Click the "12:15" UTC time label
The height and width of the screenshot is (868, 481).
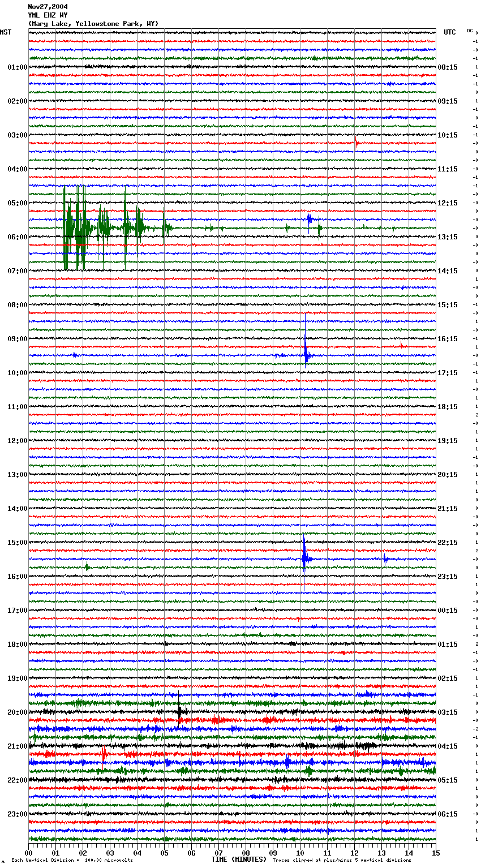(448, 203)
